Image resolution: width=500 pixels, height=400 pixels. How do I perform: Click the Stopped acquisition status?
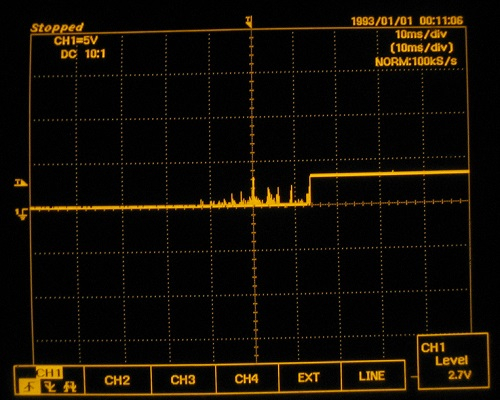click(x=57, y=27)
